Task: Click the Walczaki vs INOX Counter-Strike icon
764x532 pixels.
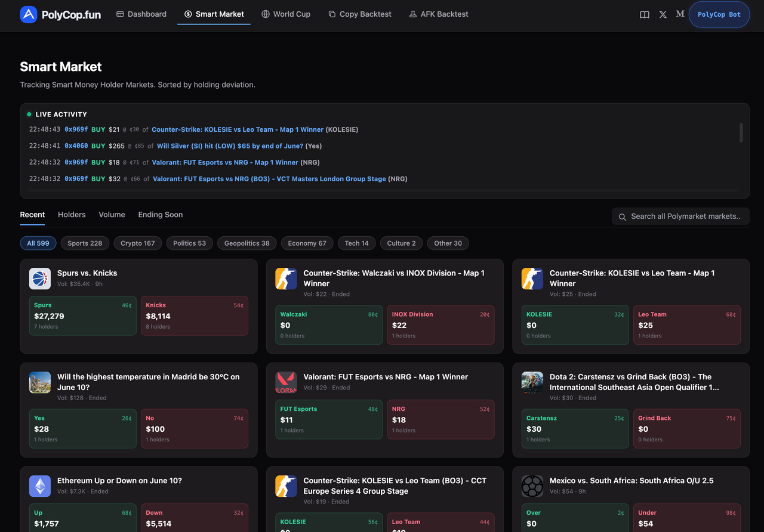Action: tap(286, 279)
